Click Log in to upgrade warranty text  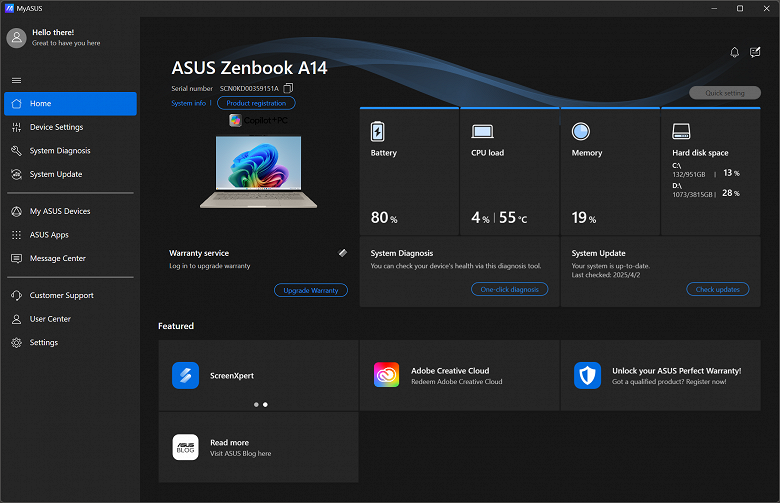pos(209,266)
